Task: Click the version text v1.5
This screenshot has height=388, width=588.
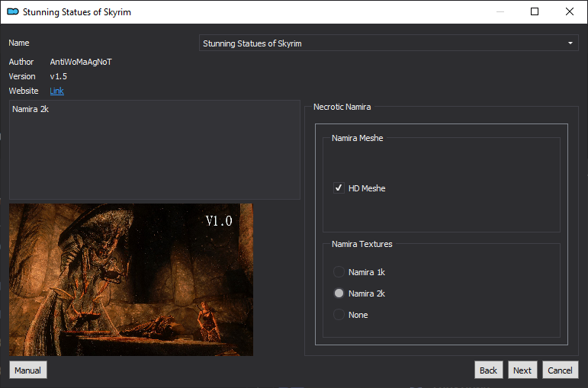Action: point(59,76)
